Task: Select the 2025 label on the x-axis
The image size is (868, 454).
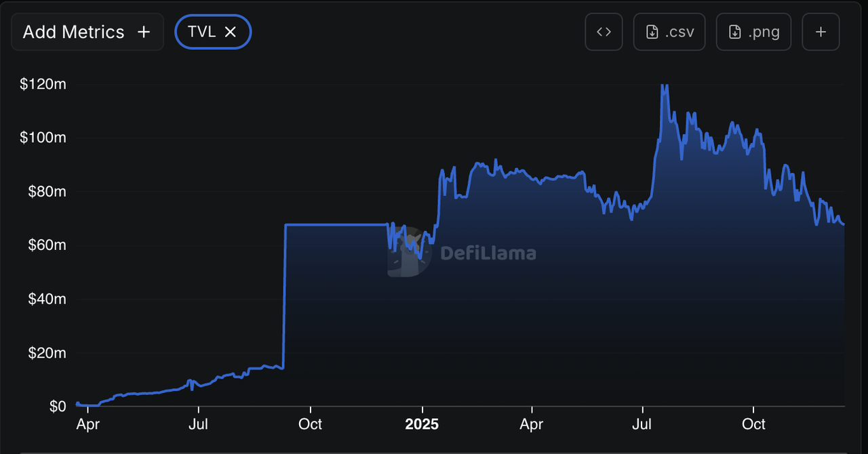Action: point(422,424)
